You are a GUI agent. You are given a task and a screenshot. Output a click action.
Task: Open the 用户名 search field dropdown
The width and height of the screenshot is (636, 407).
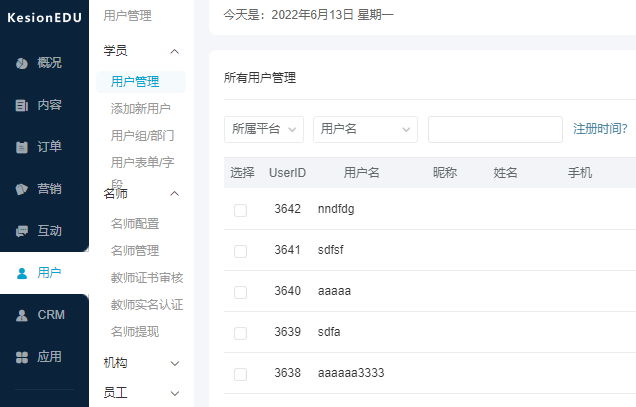365,129
